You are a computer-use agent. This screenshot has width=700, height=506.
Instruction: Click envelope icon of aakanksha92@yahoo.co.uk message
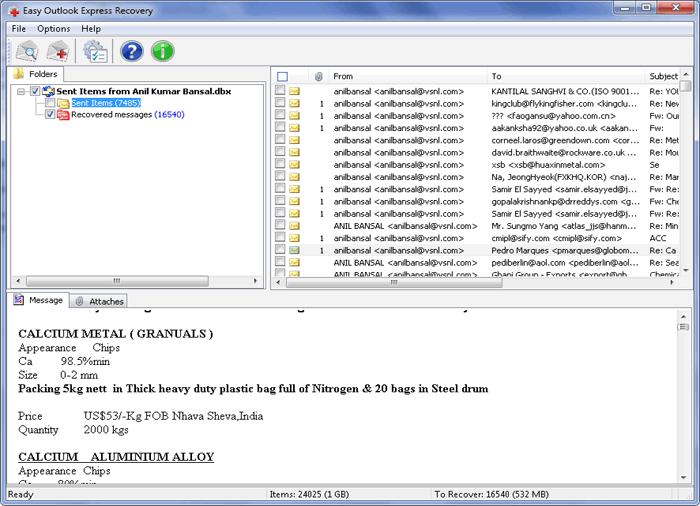click(x=294, y=128)
